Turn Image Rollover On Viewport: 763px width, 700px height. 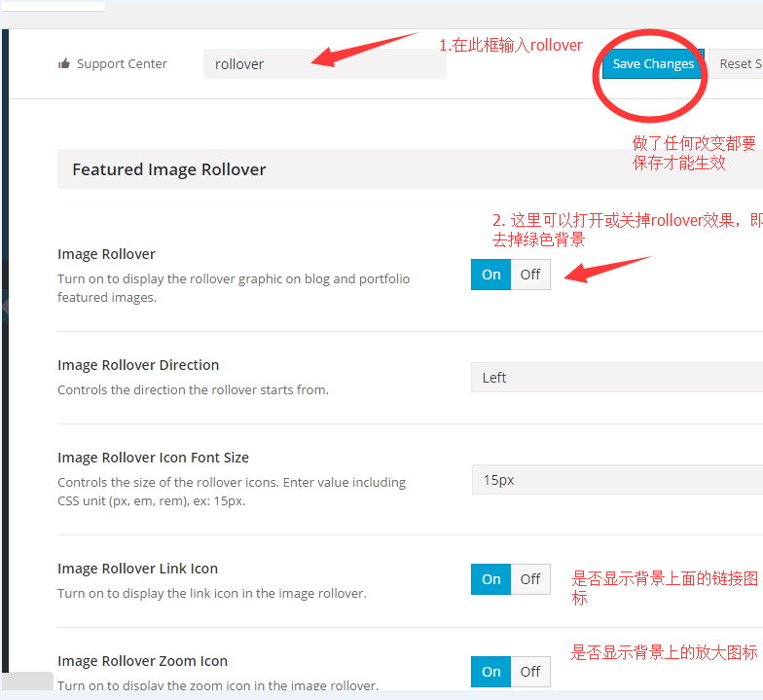(491, 275)
